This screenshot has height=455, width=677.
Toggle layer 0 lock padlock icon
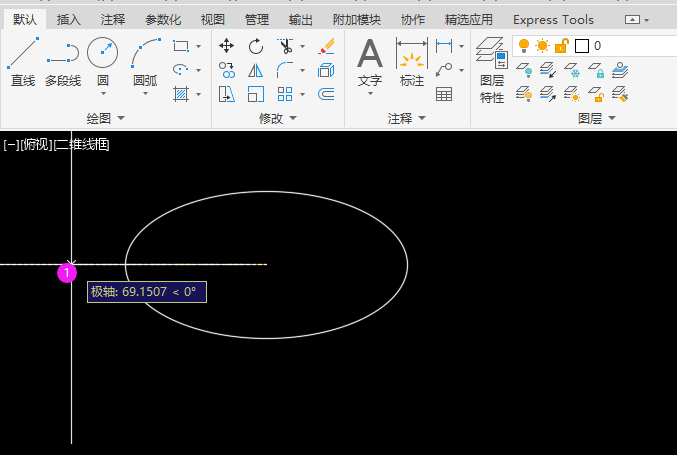pos(561,45)
